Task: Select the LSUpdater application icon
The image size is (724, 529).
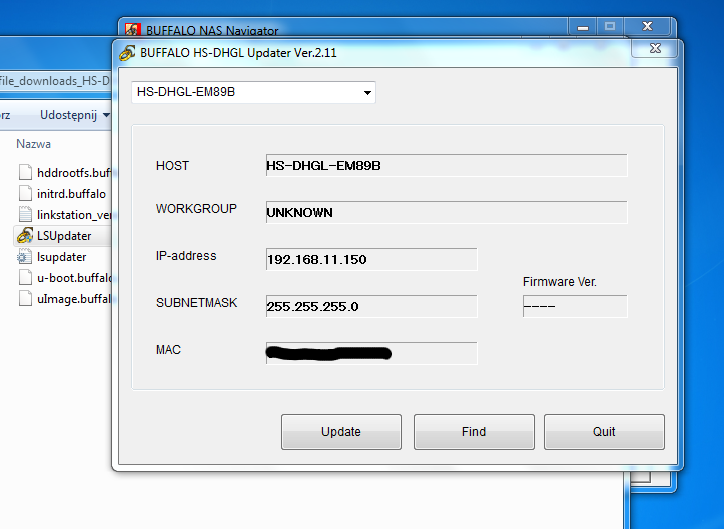Action: [25, 235]
